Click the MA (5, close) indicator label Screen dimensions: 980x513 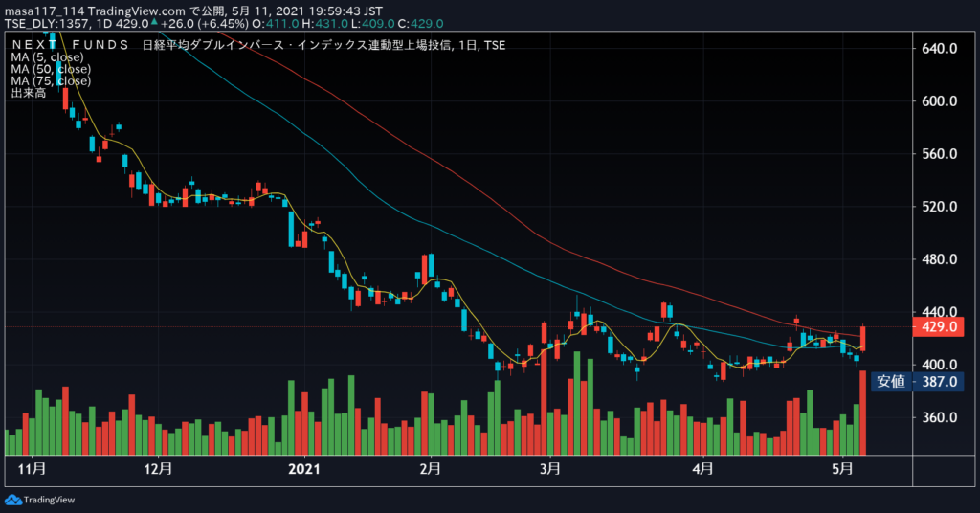coord(47,56)
